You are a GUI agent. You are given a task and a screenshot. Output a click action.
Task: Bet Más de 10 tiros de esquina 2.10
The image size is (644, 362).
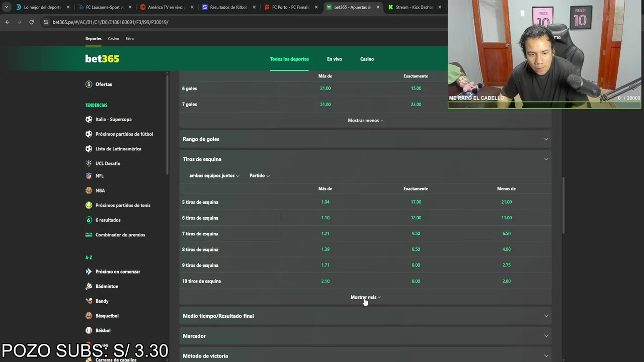point(326,281)
